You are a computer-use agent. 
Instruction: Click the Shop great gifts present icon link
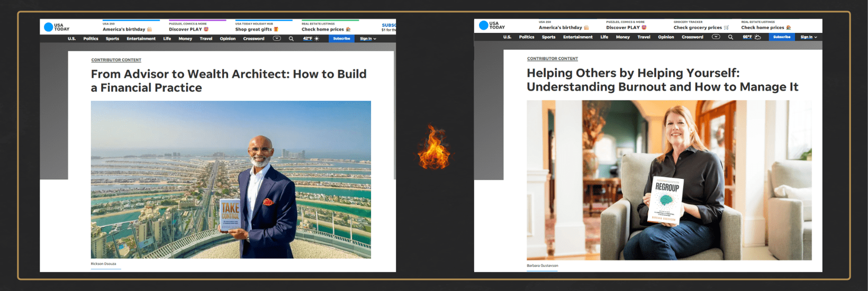pos(257,29)
